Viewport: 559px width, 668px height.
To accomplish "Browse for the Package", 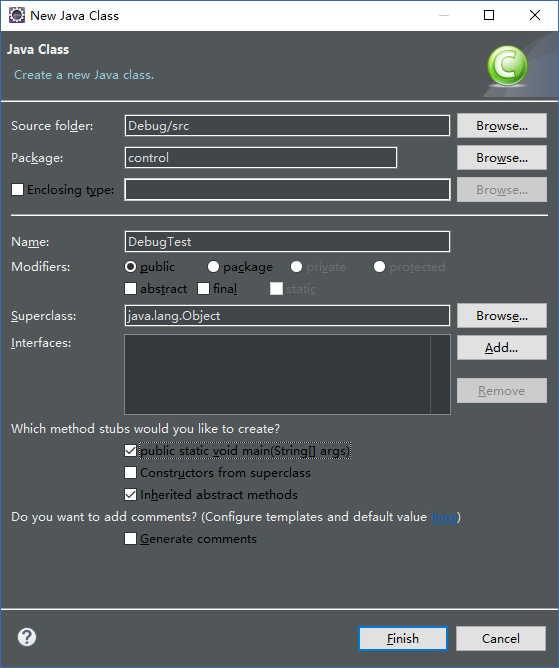I will click(x=501, y=158).
